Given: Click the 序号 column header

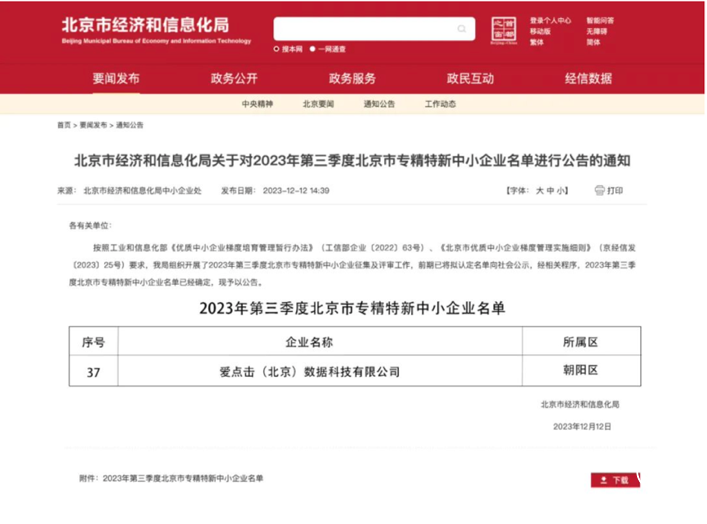Looking at the screenshot, I should coord(93,342).
